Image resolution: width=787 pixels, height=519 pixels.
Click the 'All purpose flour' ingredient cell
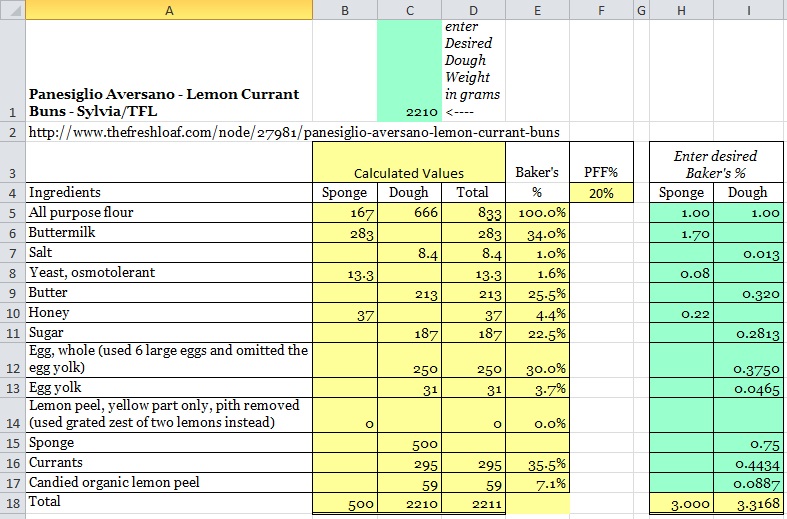coord(168,213)
